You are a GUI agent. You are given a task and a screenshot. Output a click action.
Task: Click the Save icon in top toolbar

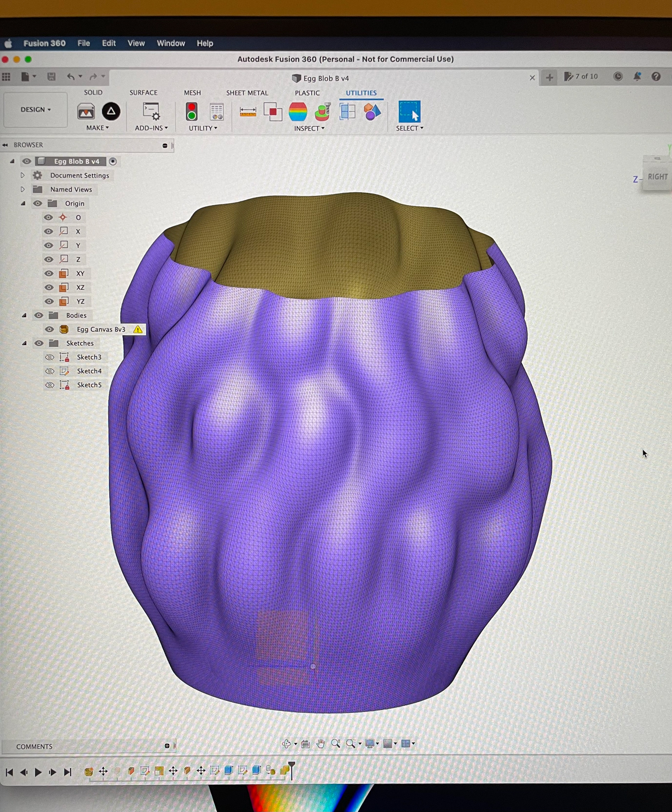click(x=51, y=77)
